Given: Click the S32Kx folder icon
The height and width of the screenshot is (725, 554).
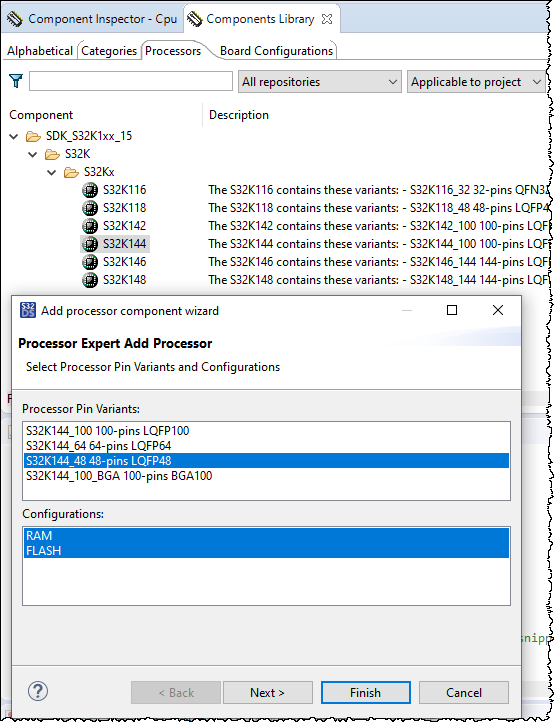Looking at the screenshot, I should pos(71,172).
